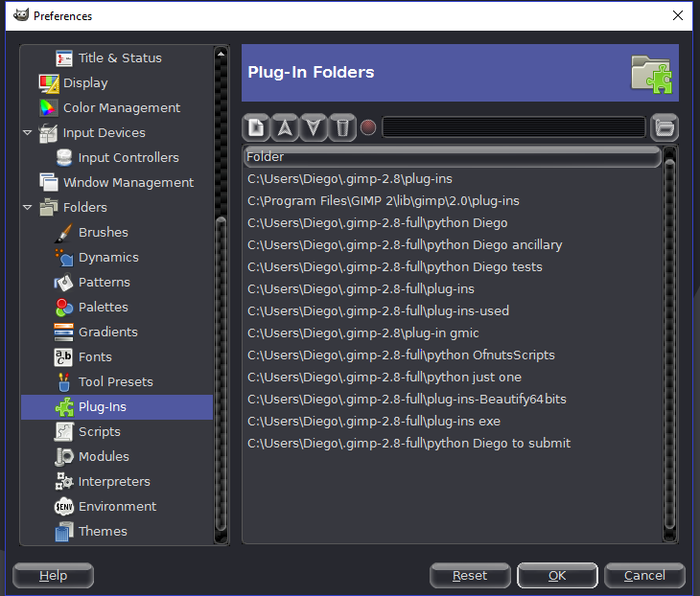The image size is (700, 596).
Task: Select the plug-ins-Beautify64bits row
Action: tap(453, 400)
